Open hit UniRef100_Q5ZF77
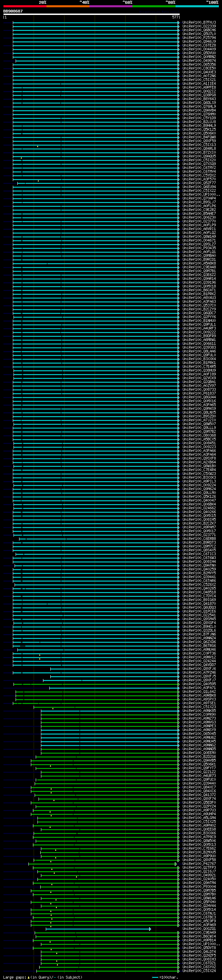222x980 pixels. [199, 183]
